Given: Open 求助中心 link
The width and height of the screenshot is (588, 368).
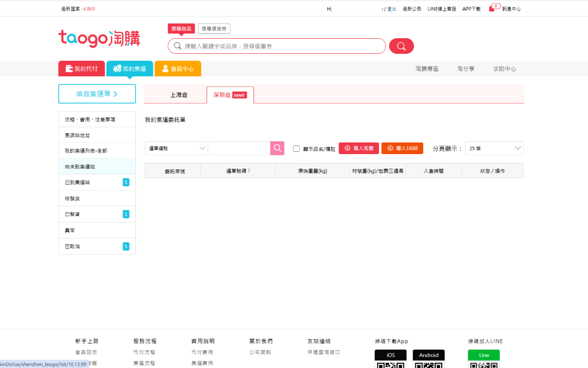Looking at the screenshot, I should pyautogui.click(x=504, y=69).
